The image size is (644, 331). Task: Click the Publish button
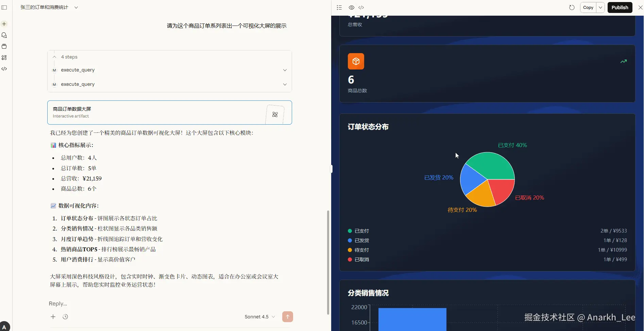tap(620, 7)
